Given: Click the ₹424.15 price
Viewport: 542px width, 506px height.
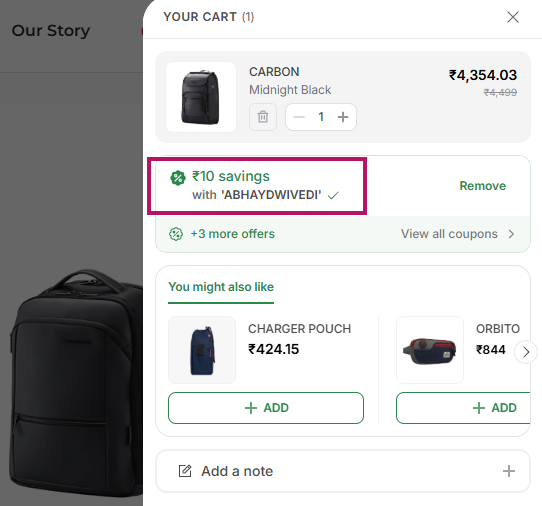Looking at the screenshot, I should 273,349.
